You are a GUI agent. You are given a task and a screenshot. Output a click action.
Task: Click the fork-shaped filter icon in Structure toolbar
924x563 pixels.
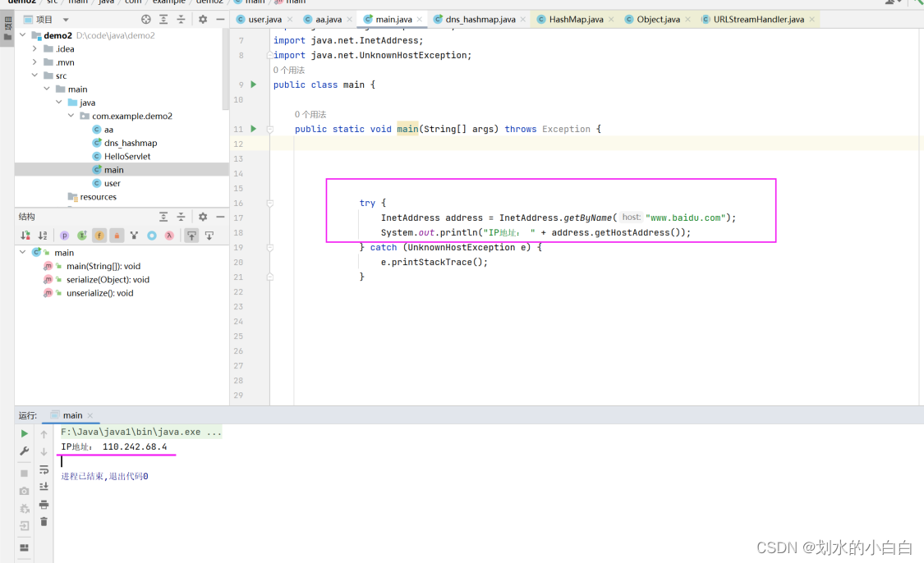click(x=135, y=236)
